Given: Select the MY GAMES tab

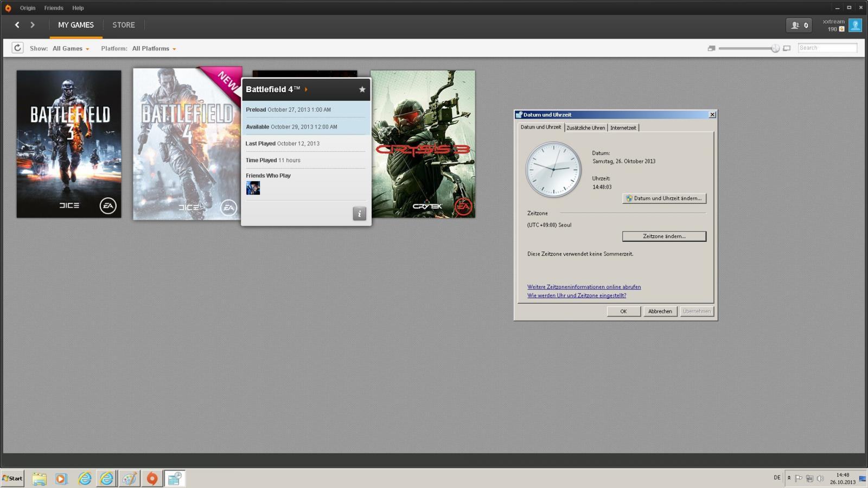Looking at the screenshot, I should 76,25.
